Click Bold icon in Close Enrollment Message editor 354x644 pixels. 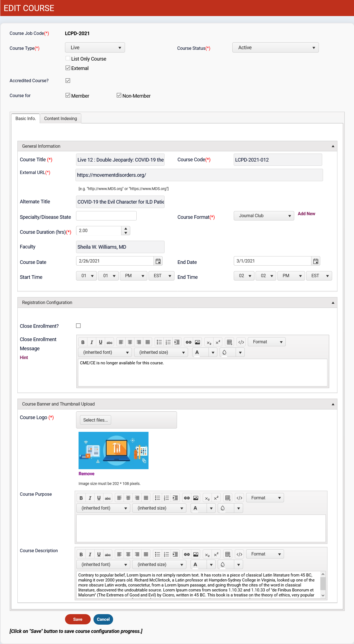[83, 342]
